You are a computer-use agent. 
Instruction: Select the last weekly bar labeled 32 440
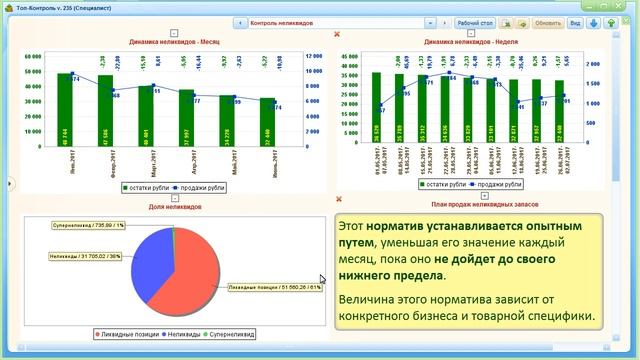click(559, 111)
